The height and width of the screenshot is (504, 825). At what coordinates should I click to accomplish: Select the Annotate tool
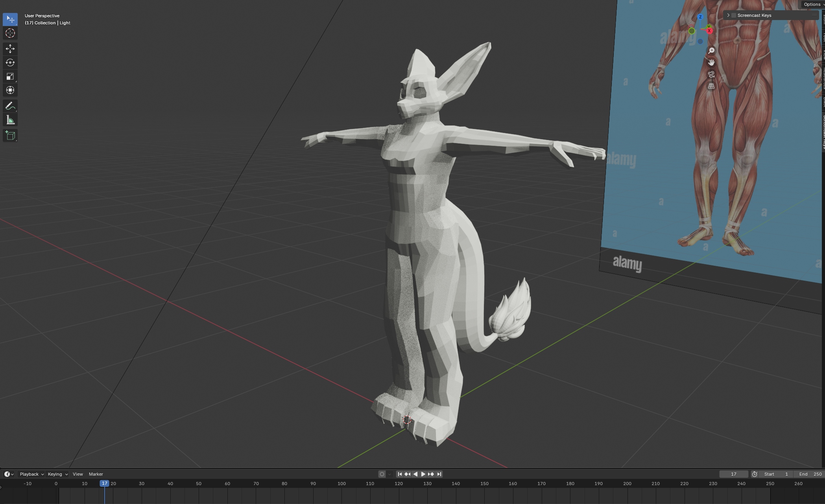point(10,105)
